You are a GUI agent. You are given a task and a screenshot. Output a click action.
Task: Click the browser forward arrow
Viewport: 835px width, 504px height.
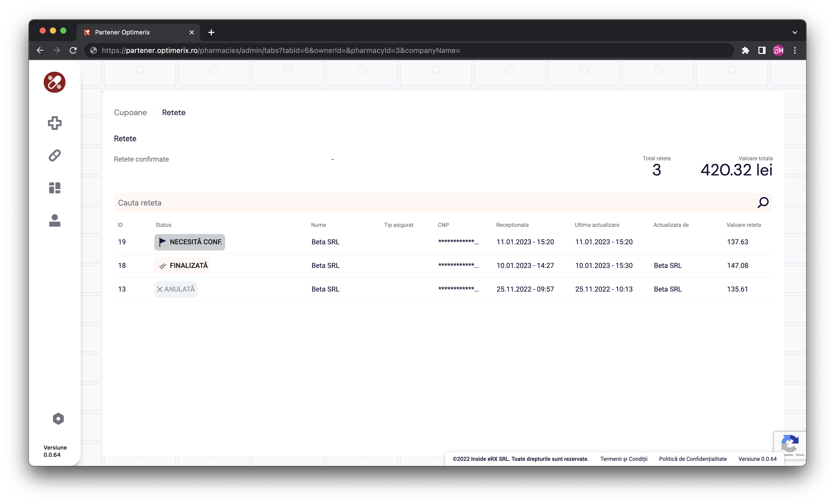coord(57,50)
